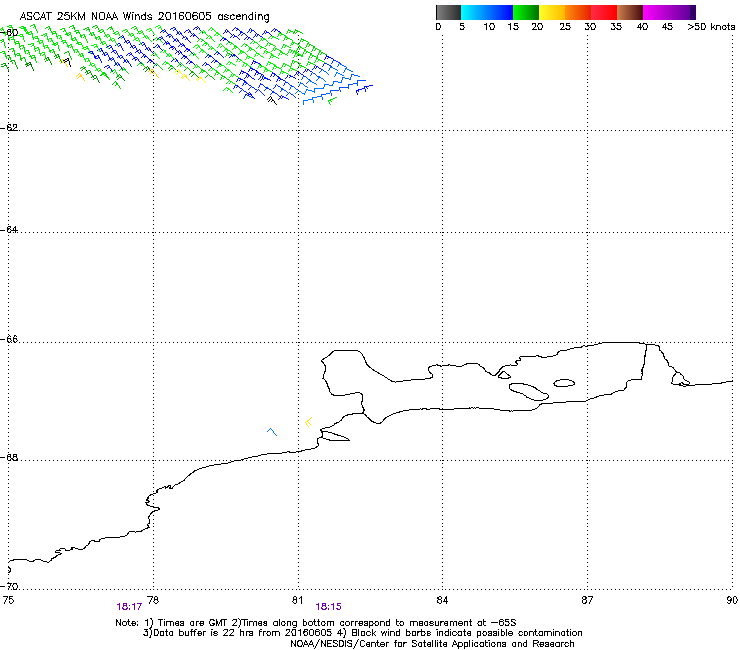
Task: Click the yellow 20-25 knots legend color
Action: 552,12
